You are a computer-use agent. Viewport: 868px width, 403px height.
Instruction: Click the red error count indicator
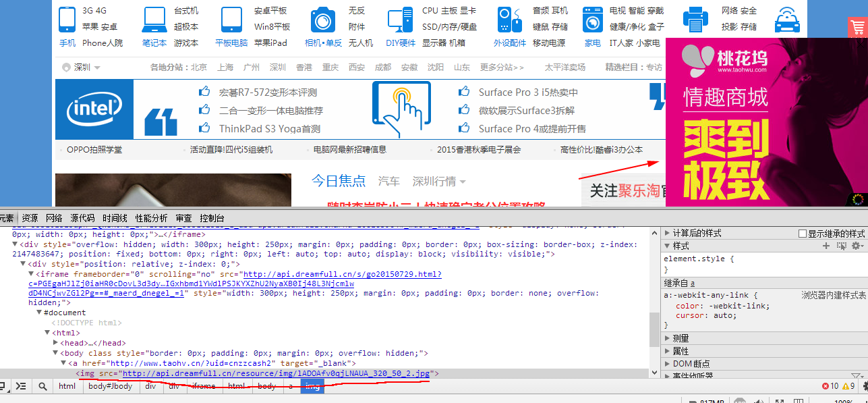click(830, 386)
